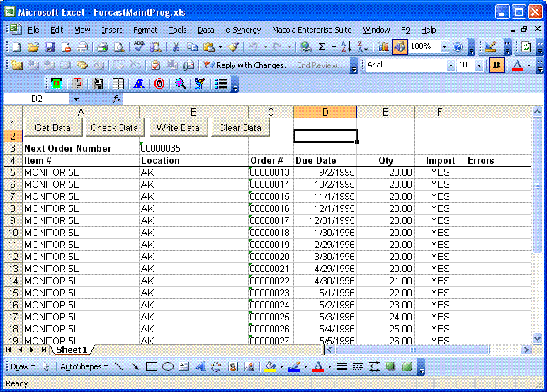Click the bulleted list icon in F9 toolbar
This screenshot has height=392, width=547.
point(221,84)
